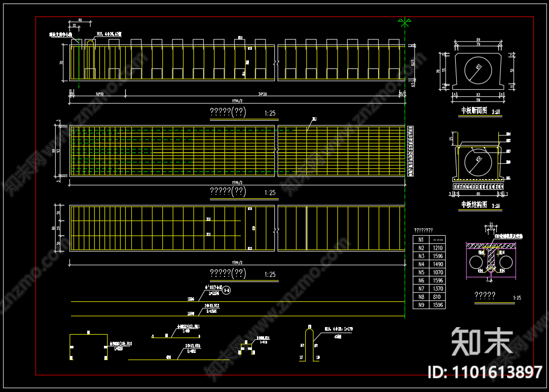This screenshot has height=392, width=549.
Task: Click the 中板断面图 title label
Action: [x=474, y=111]
